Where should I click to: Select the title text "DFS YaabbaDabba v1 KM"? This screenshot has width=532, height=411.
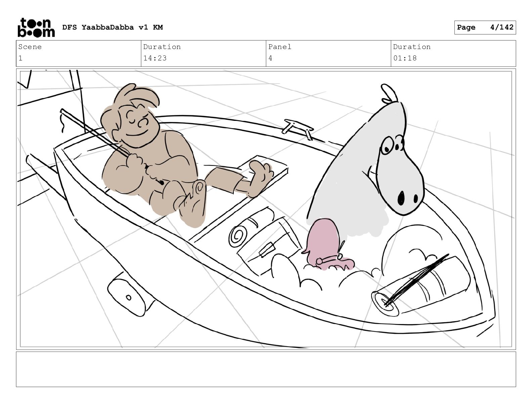pos(113,27)
